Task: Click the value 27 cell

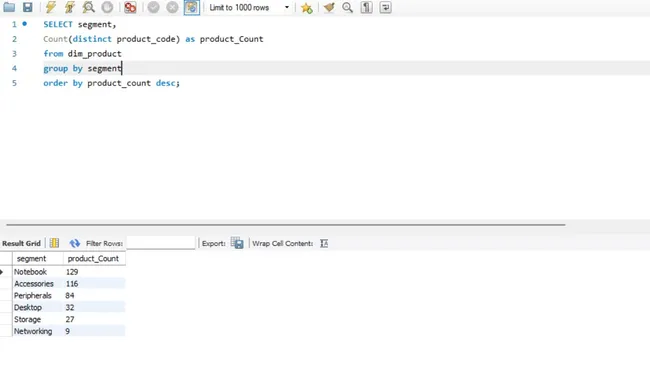Action: point(94,320)
